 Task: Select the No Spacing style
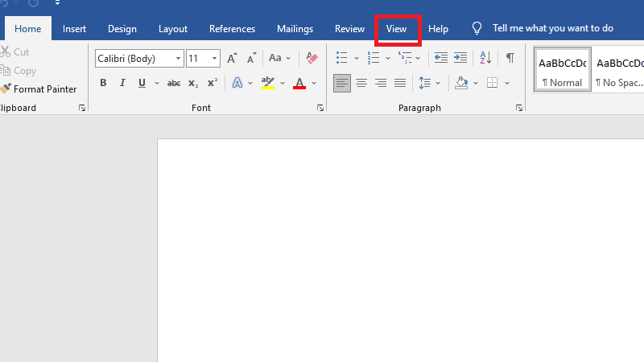click(x=618, y=69)
